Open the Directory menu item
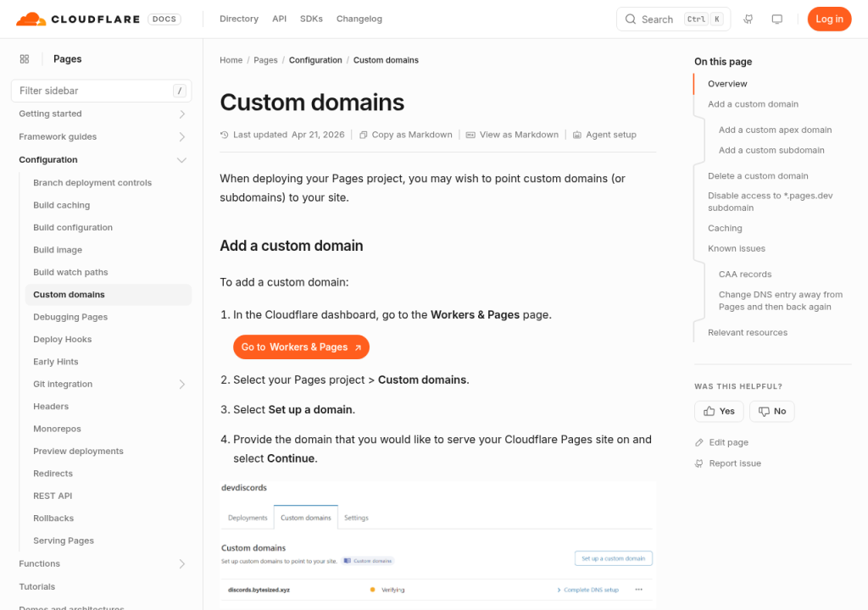This screenshot has height=610, width=868. coord(239,19)
